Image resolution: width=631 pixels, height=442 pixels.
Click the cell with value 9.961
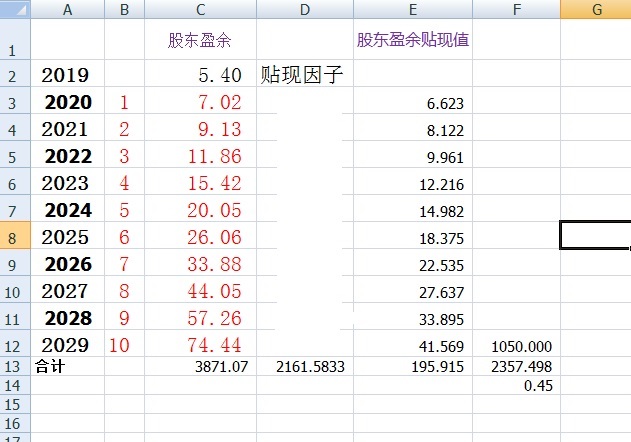tap(413, 154)
